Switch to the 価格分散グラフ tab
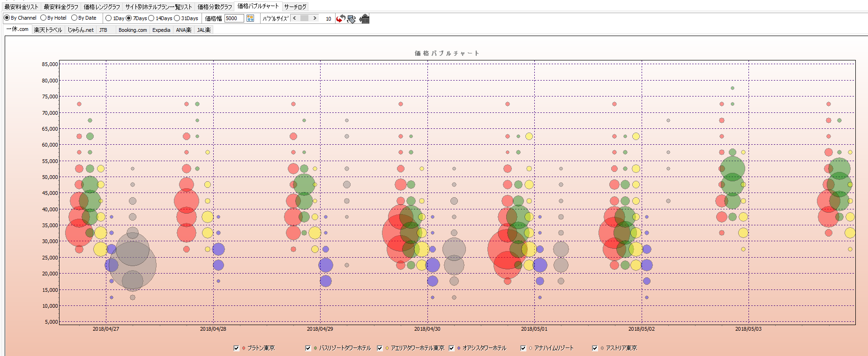The image size is (868, 356). click(215, 7)
